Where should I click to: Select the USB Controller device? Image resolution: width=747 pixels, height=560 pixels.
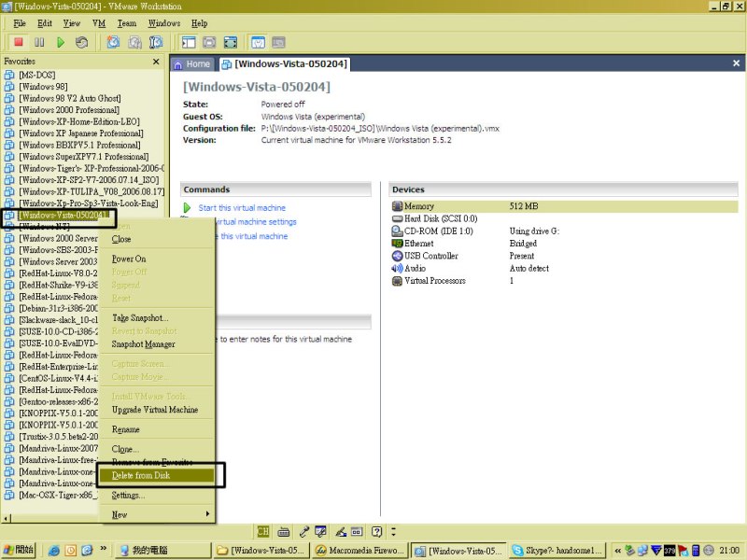point(425,256)
